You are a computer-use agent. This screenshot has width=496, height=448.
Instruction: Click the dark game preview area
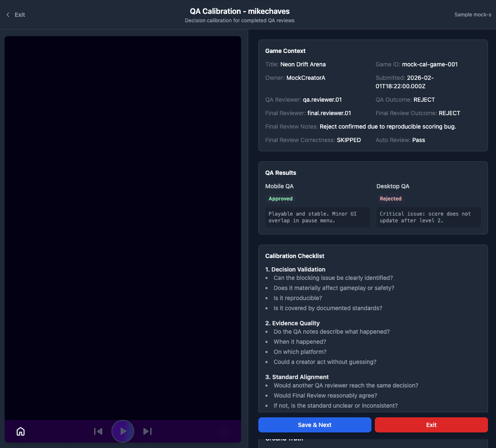123,228
